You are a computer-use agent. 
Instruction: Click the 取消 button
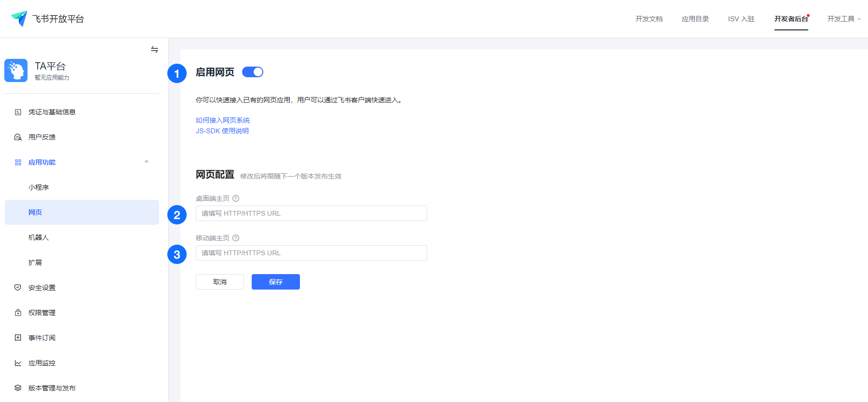pyautogui.click(x=220, y=282)
